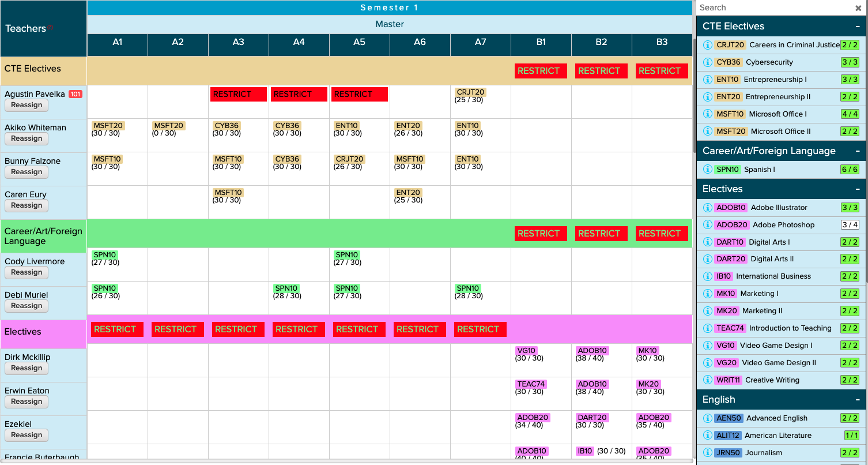Toggle RESTRICT on A1 of the Electives row
868x465 pixels.
tap(117, 329)
